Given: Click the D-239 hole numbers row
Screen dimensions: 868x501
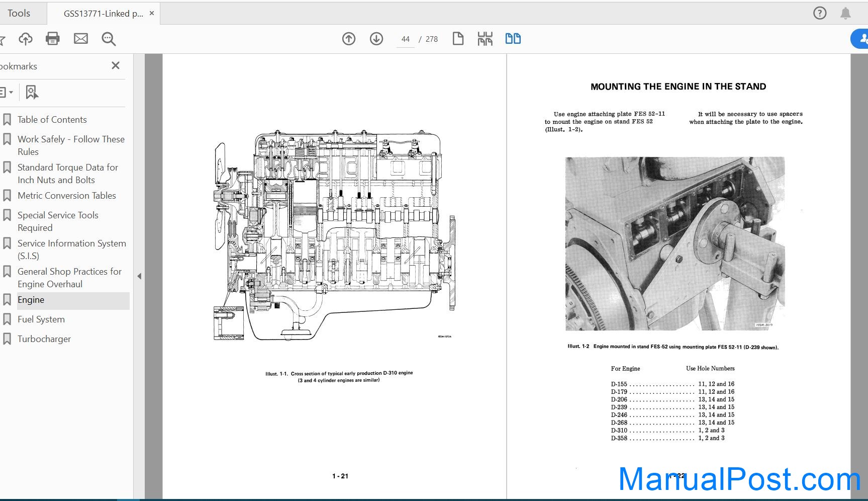Looking at the screenshot, I should click(x=672, y=407).
